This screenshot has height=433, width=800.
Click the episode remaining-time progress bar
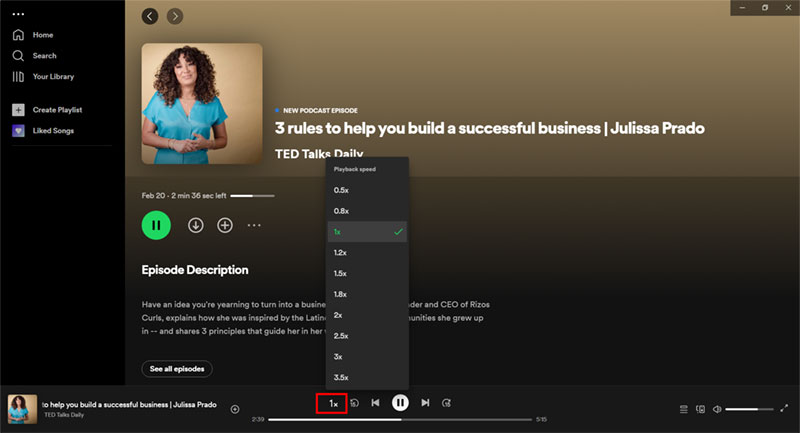(x=252, y=196)
